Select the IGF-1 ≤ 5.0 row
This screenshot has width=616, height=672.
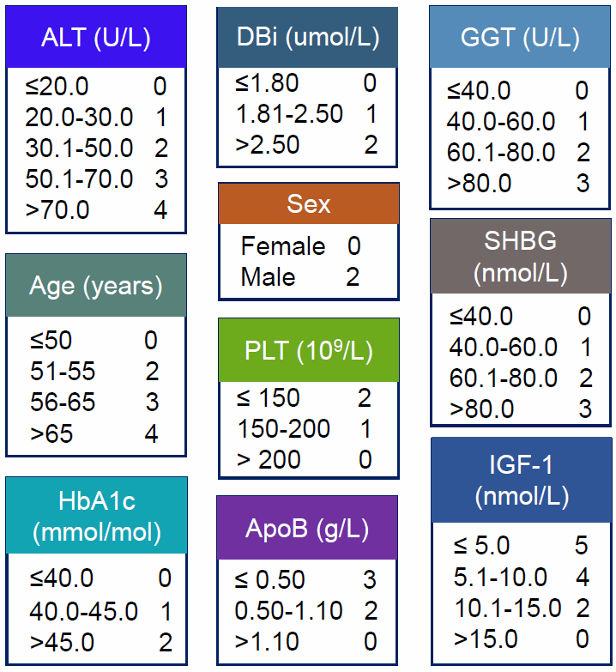pyautogui.click(x=522, y=546)
